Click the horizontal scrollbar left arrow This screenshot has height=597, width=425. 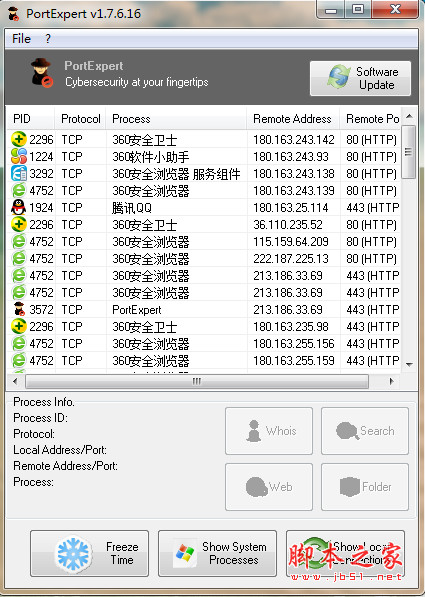[x=15, y=381]
